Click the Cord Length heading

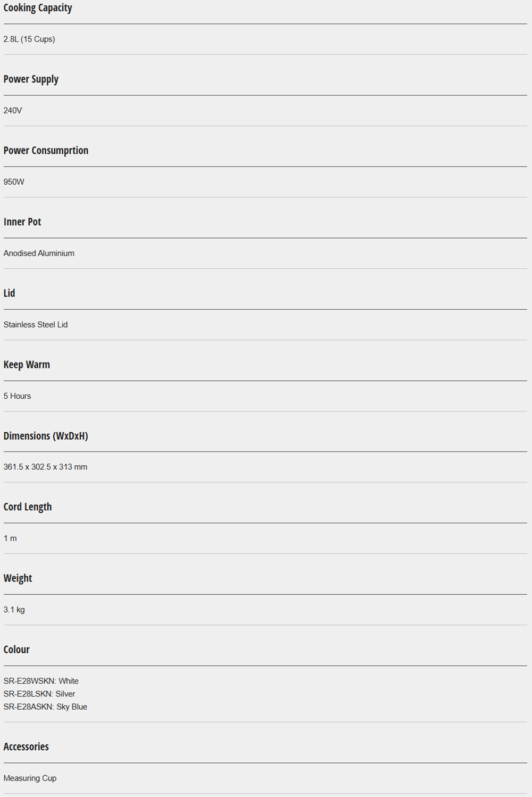pyautogui.click(x=28, y=507)
